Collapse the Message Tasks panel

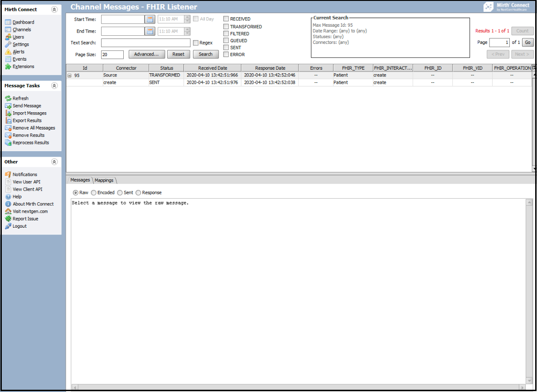[x=54, y=86]
